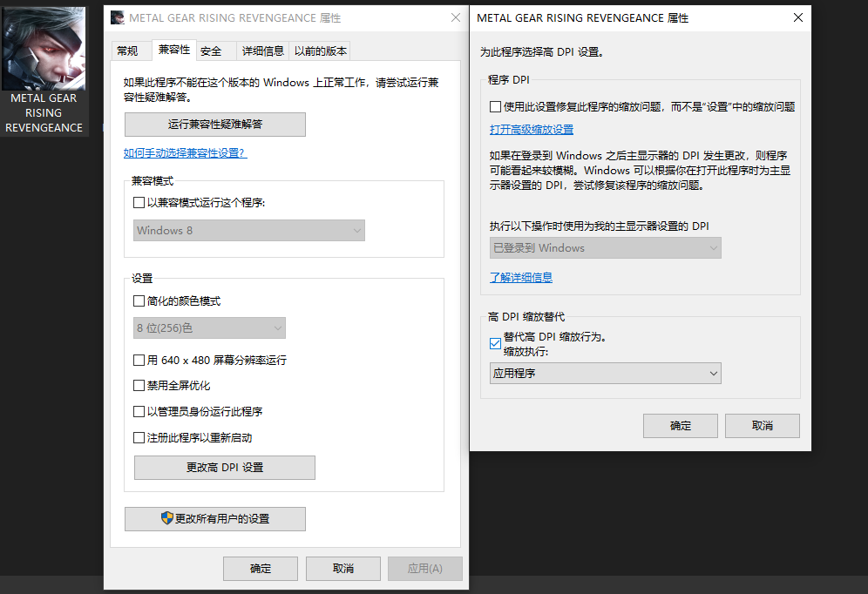Click 更改所有用户的设置 button
Viewport: 868px width, 594px height.
click(214, 519)
